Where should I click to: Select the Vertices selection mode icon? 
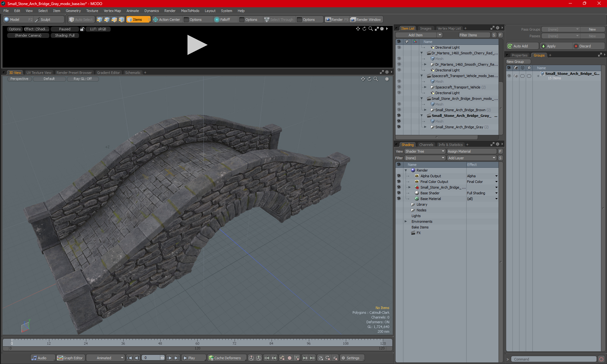pos(100,20)
